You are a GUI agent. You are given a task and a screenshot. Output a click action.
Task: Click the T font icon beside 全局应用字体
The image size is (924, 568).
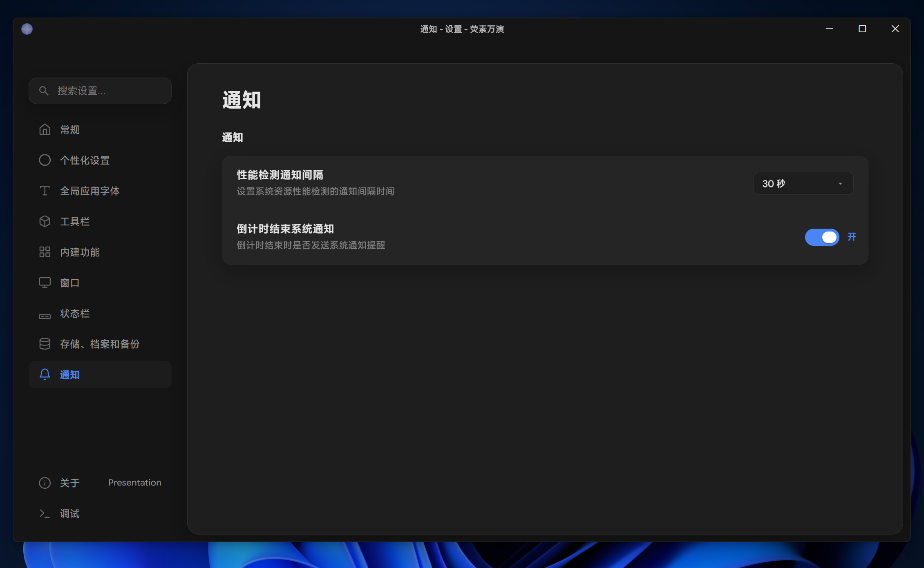click(x=45, y=191)
